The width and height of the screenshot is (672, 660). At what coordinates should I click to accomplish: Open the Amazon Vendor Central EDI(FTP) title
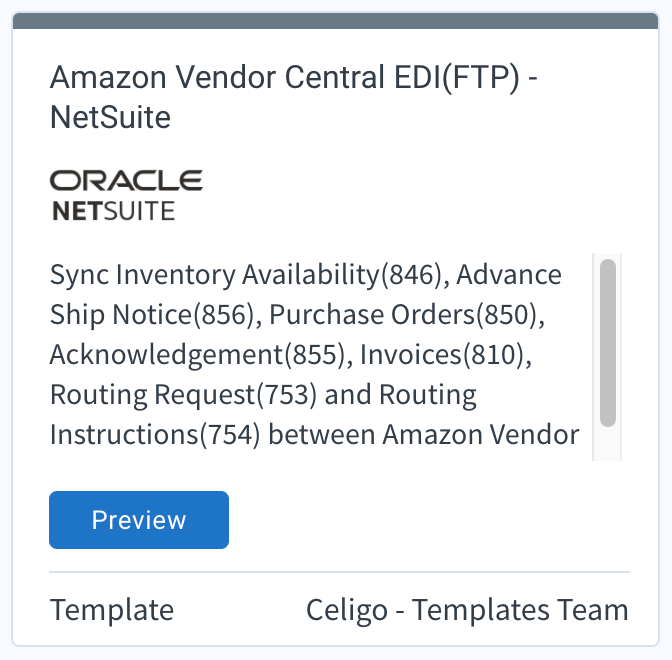(x=294, y=97)
